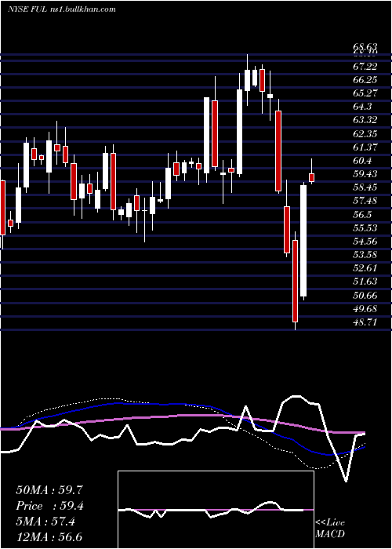The image size is (392, 549).
Task: Click the 64.3 price level label
Action: (362, 107)
